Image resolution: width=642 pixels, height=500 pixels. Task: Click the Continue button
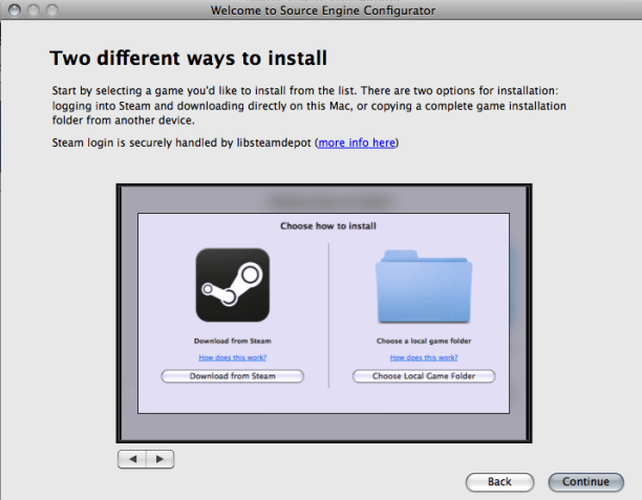pos(586,482)
